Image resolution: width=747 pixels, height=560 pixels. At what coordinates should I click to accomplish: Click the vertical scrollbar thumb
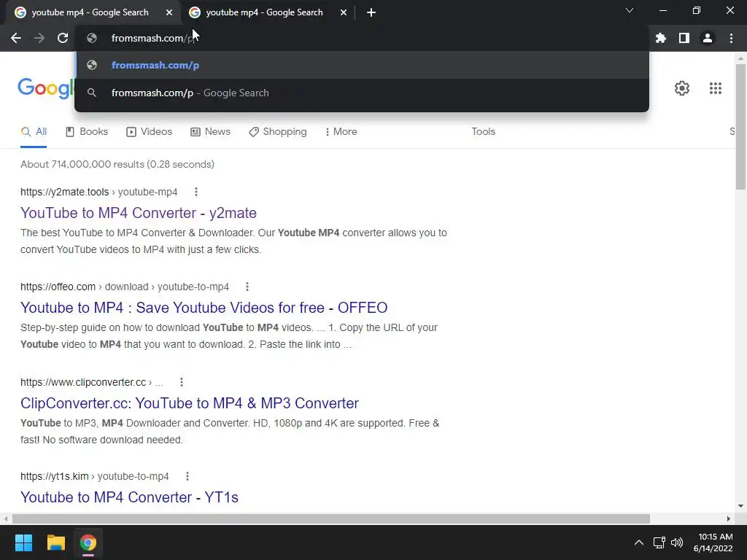coord(740,127)
